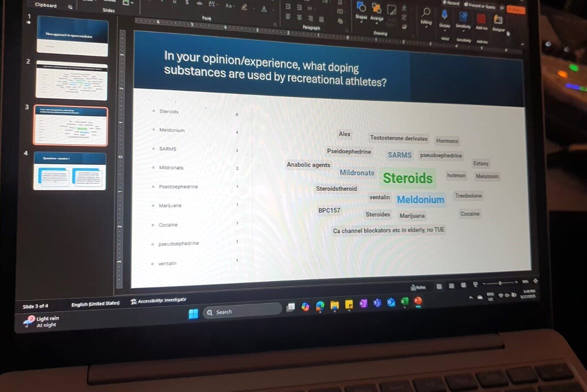The width and height of the screenshot is (587, 392).
Task: Click 'Testosterone derivates' in the word cloud
Action: click(x=399, y=138)
